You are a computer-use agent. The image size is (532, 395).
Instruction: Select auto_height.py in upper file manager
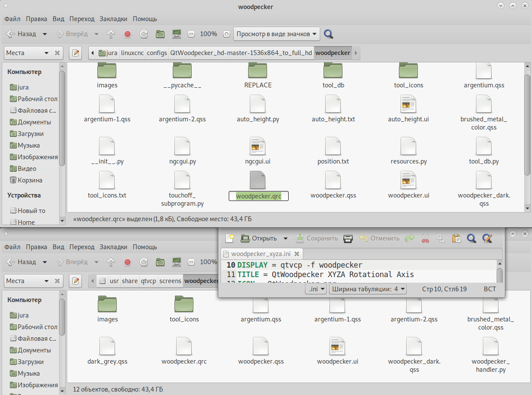coord(258,109)
